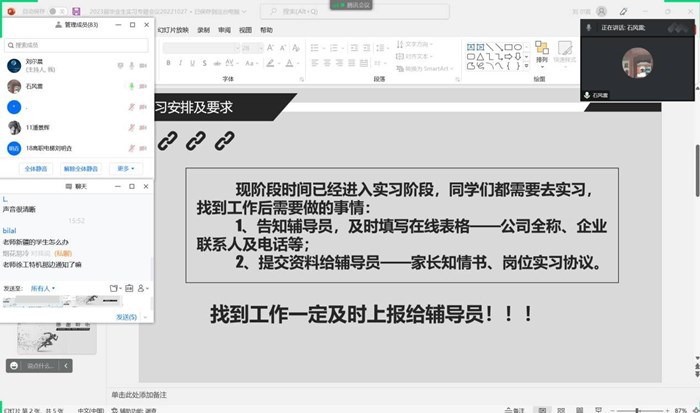Viewport: 700px width, 413px height.
Task: Click the 搜索成员 search field
Action: (x=70, y=45)
